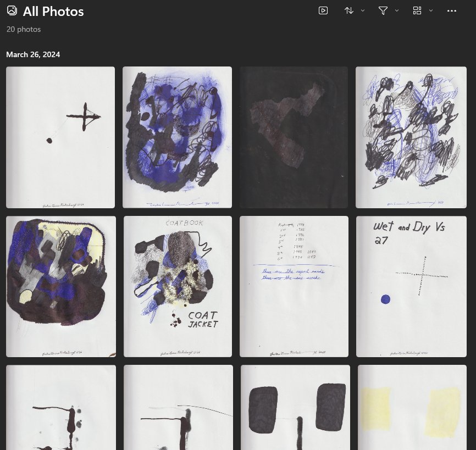Open the three-dot more options menu
The width and height of the screenshot is (476, 450).
pyautogui.click(x=451, y=11)
